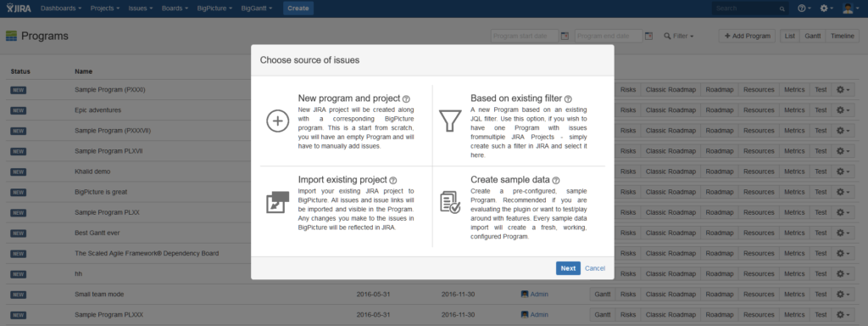Image resolution: width=868 pixels, height=326 pixels.
Task: Open Classic Roadmap for Scaled Agile Framework row
Action: (671, 253)
